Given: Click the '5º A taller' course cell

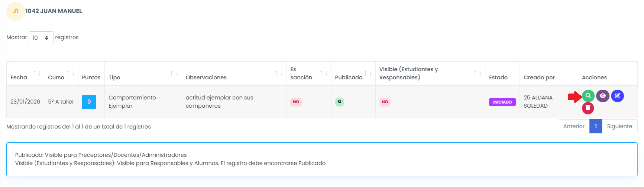Looking at the screenshot, I should coord(61,102).
